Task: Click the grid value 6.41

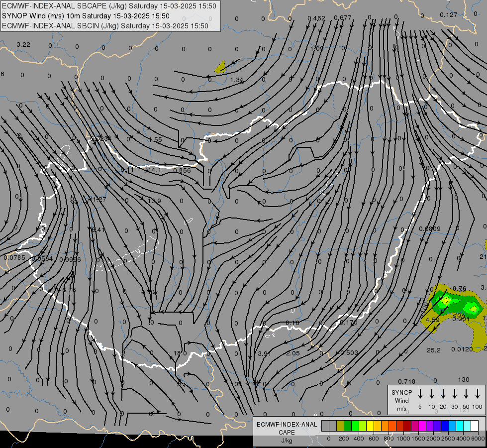Action: pos(98,230)
